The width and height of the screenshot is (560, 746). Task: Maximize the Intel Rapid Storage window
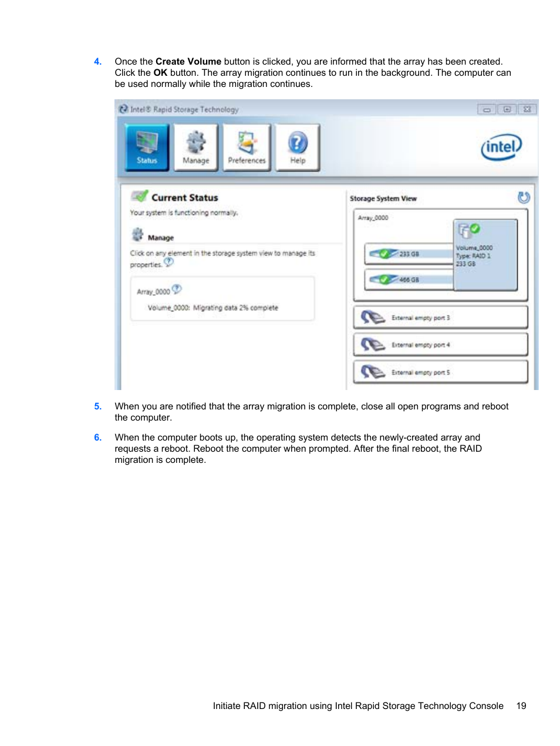[507, 109]
